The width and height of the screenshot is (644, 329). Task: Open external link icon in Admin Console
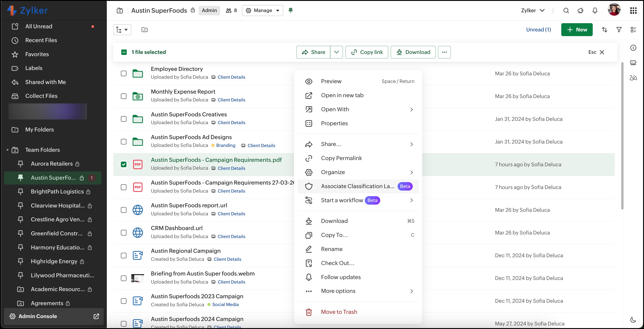click(96, 316)
